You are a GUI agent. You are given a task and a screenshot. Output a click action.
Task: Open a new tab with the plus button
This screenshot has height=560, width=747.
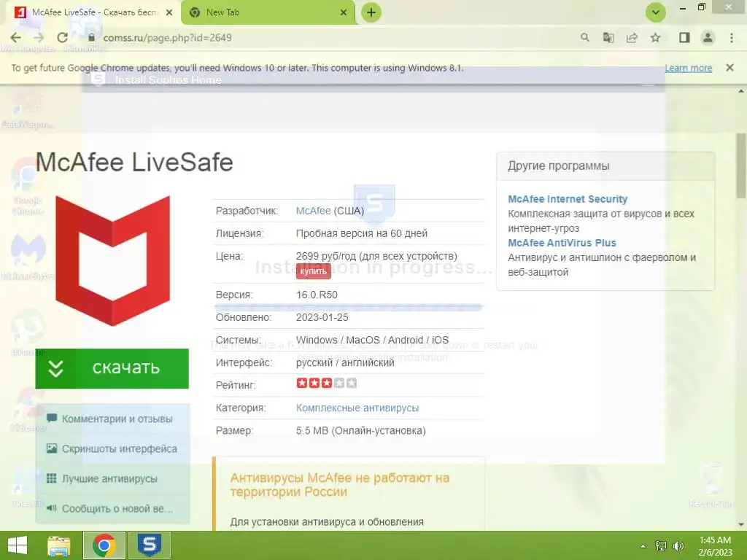tap(371, 12)
